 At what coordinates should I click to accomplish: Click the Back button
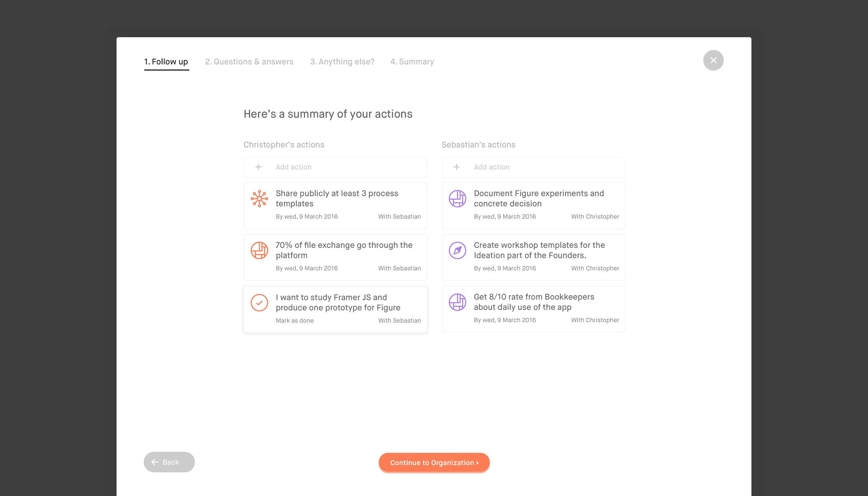169,462
